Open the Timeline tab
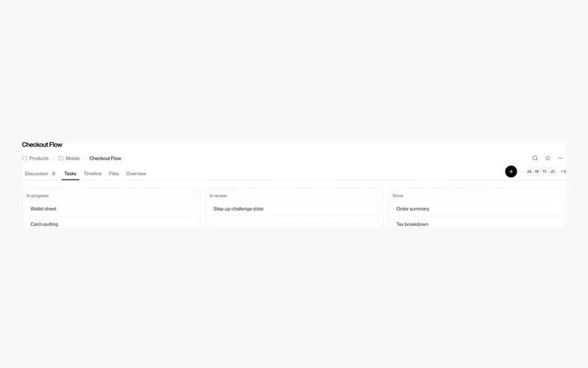The width and height of the screenshot is (588, 368). click(x=93, y=174)
